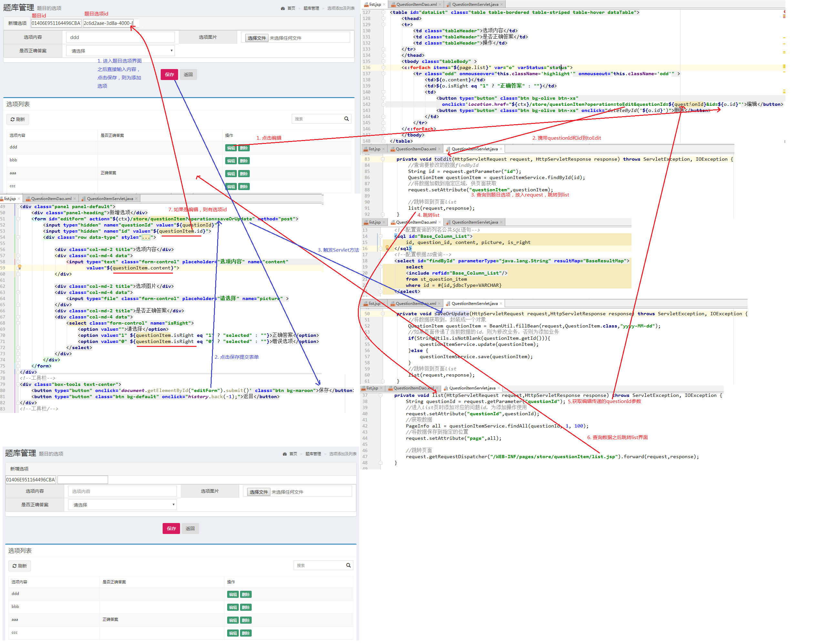Viewport: 817px width, 644px height.
Task: Close QuestionItemServlet.java tab above the saveOrUpdate method
Action: click(x=500, y=304)
